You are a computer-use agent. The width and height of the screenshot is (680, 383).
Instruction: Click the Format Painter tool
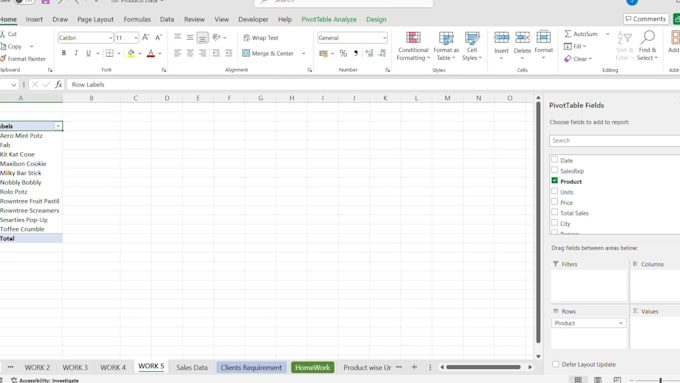click(23, 59)
